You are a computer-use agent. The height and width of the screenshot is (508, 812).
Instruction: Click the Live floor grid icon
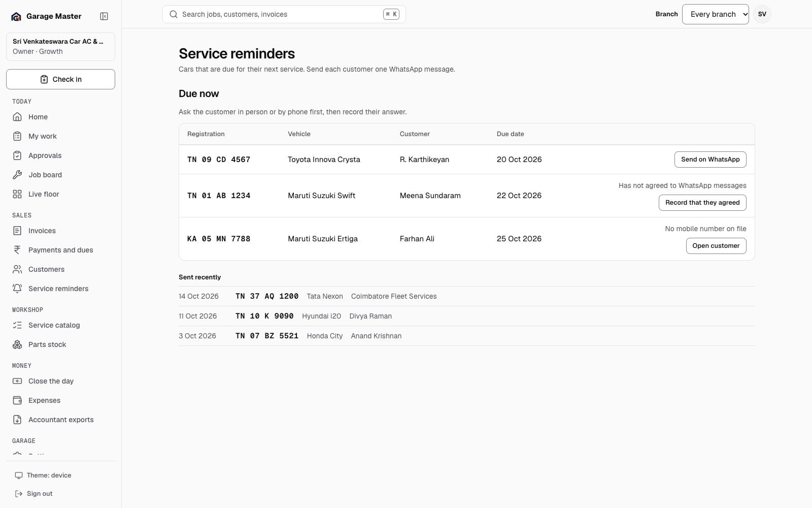[17, 194]
